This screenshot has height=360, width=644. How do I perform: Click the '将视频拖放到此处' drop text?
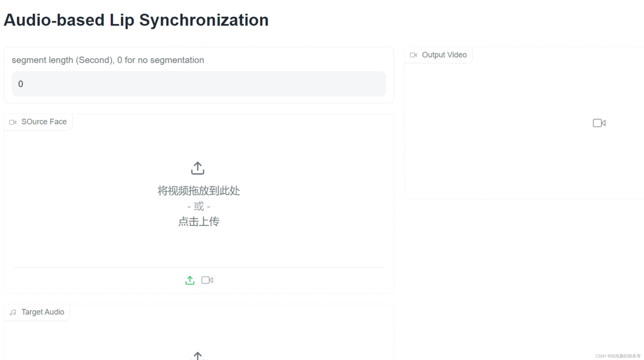[x=199, y=191]
